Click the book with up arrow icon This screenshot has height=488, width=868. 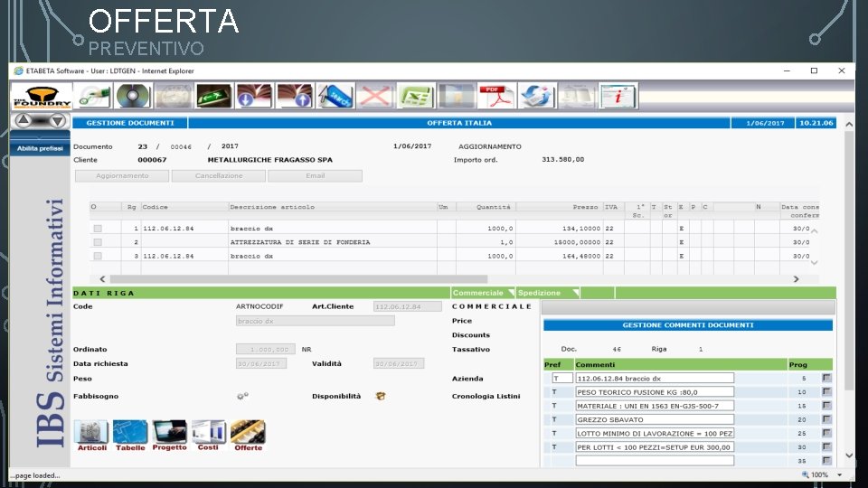click(295, 97)
